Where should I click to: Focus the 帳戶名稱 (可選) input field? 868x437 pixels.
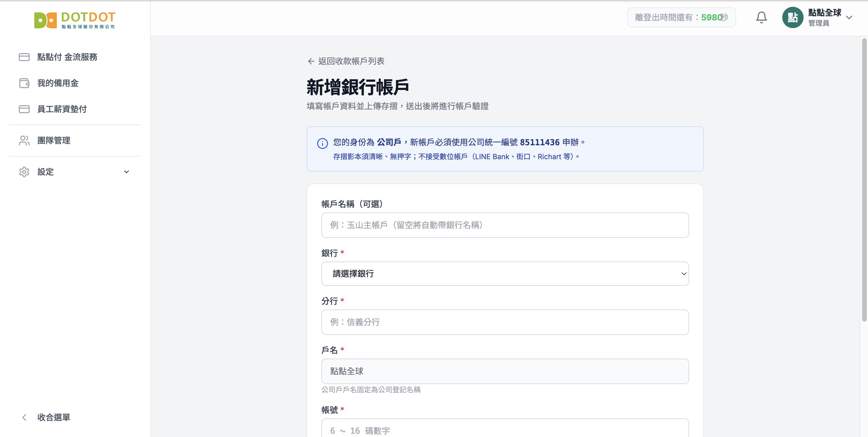[505, 225]
